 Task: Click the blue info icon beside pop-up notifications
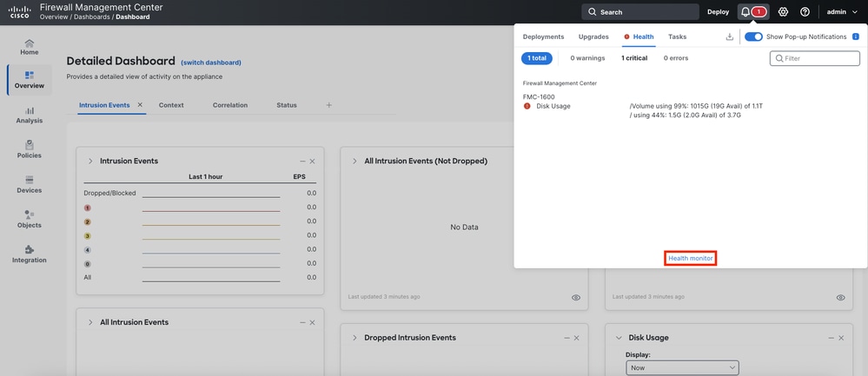tap(855, 36)
